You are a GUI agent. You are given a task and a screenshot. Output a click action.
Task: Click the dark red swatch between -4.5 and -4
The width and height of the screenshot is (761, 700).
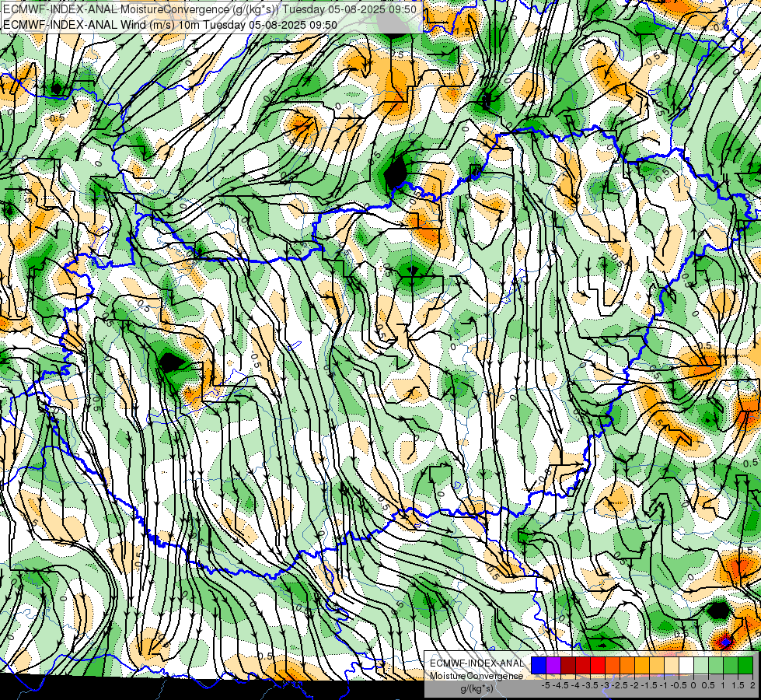click(568, 665)
